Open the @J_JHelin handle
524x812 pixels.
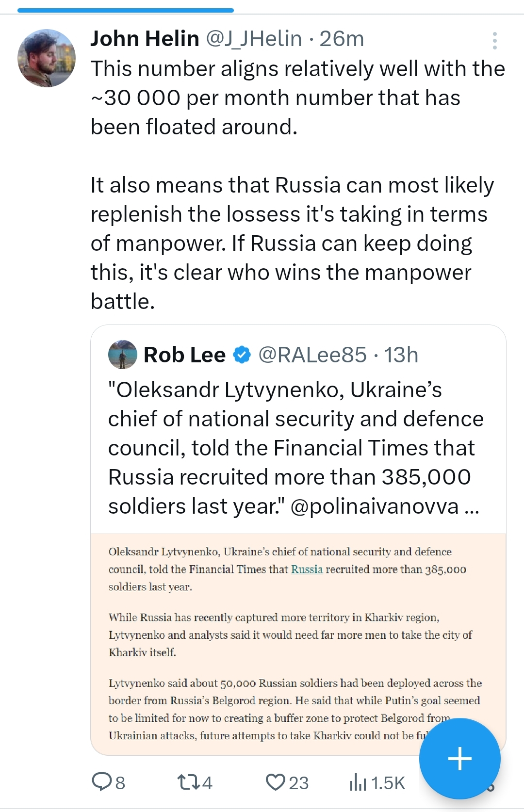254,39
